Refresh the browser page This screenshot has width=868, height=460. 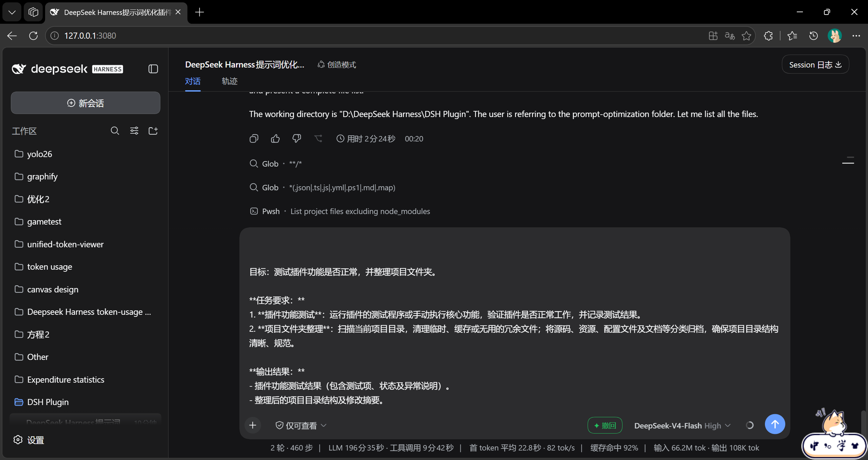click(33, 36)
